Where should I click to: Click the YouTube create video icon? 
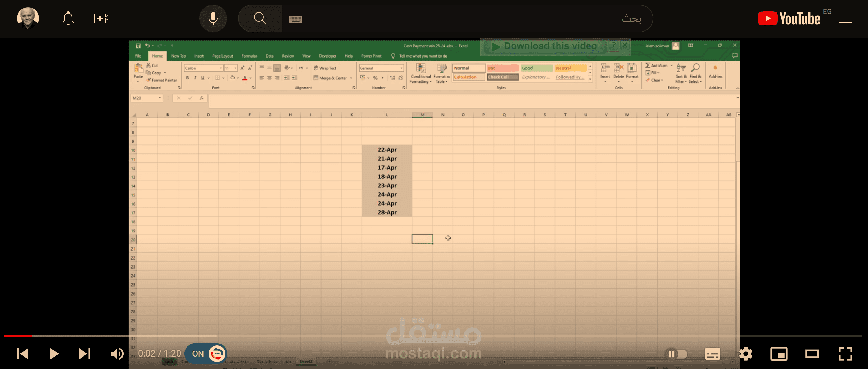pyautogui.click(x=101, y=18)
